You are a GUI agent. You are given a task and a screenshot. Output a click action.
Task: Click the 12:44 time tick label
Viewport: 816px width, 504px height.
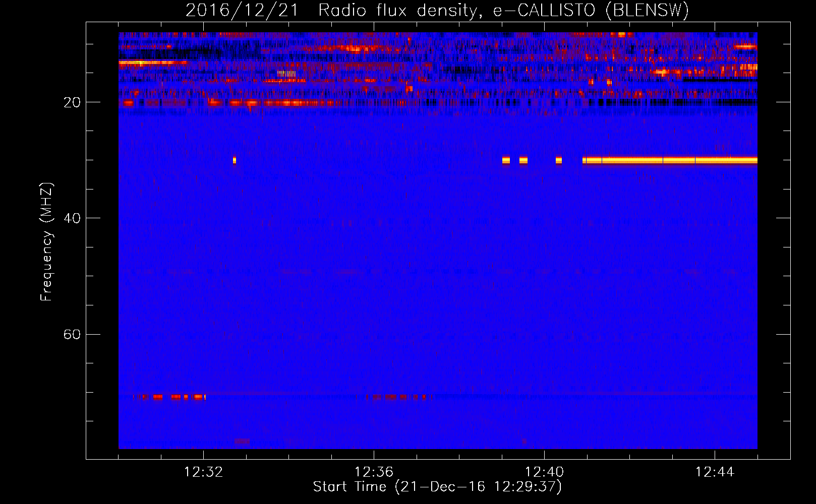(715, 472)
